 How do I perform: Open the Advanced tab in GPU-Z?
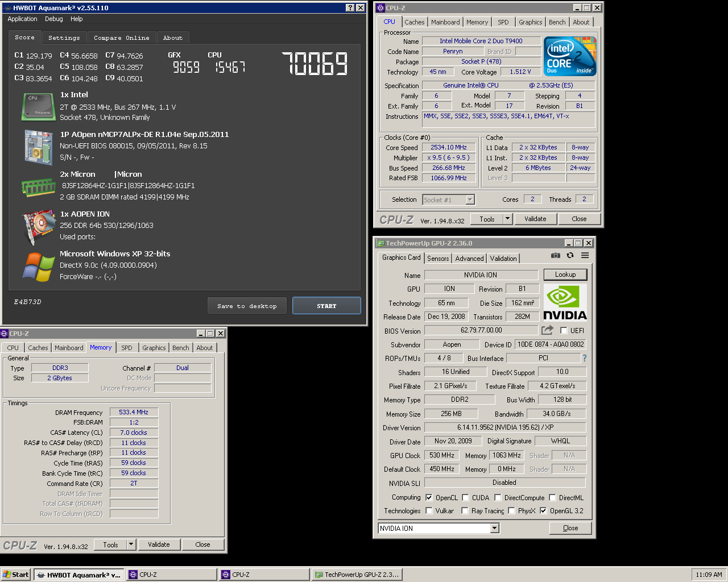tap(470, 258)
